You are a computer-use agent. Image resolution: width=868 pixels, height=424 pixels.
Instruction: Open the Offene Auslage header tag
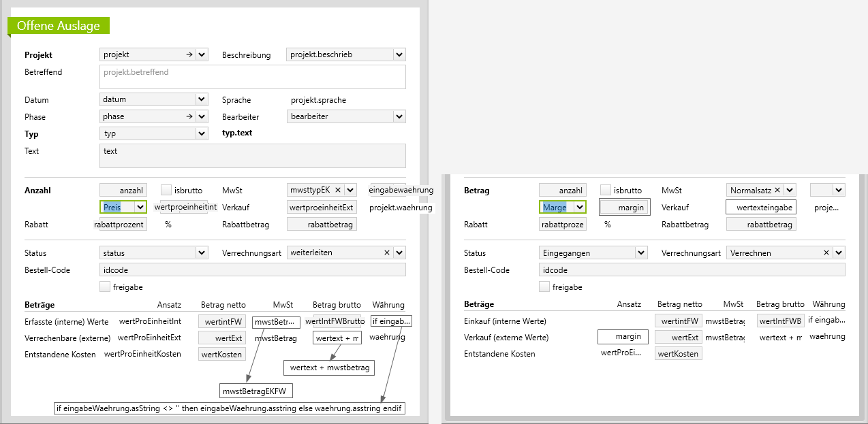click(x=59, y=26)
